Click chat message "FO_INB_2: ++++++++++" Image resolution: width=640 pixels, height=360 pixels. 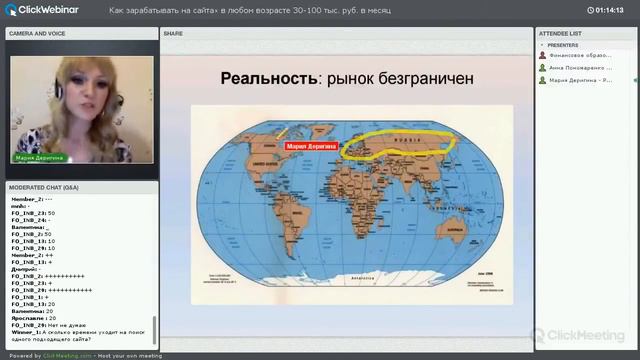pyautogui.click(x=48, y=276)
